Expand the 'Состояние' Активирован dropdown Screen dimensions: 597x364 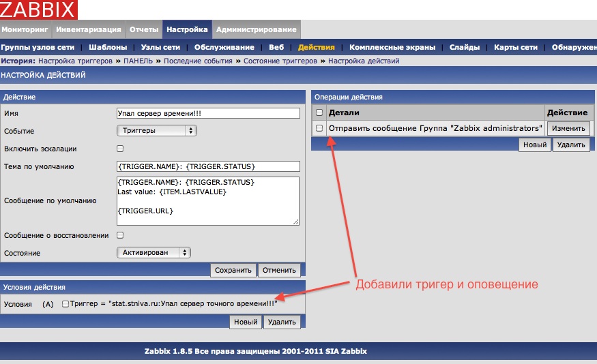pos(154,252)
